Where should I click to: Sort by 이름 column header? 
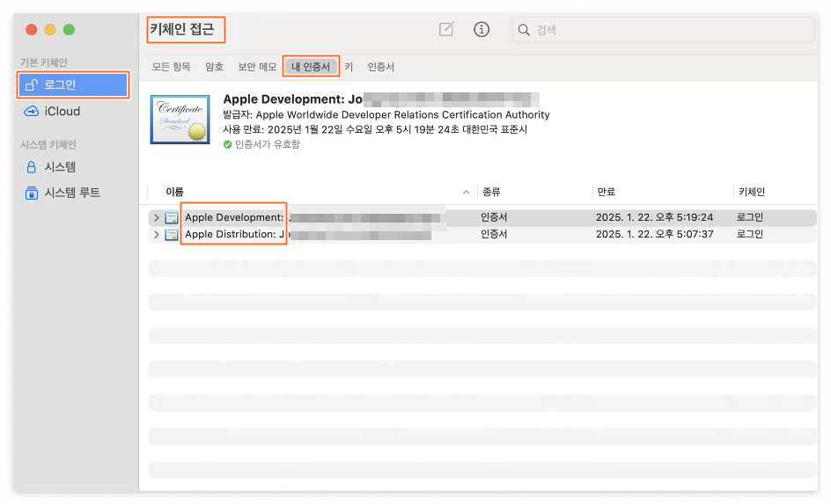[175, 192]
